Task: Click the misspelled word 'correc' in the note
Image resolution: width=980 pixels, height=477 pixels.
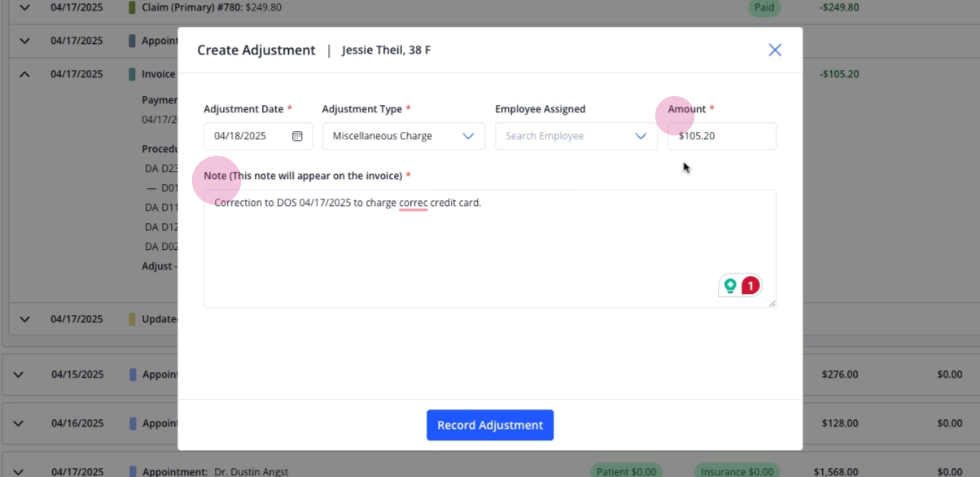Action: (413, 203)
